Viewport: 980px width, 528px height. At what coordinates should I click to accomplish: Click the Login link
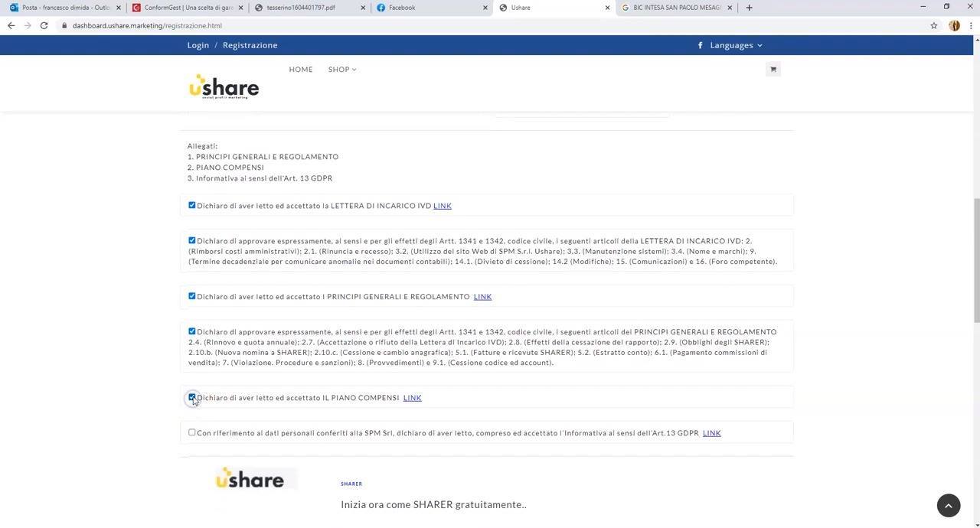coord(198,45)
